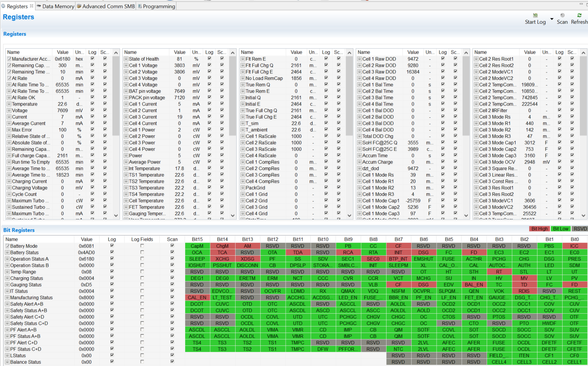Viewport: 588px width, 366px height.
Task: Click the down arrow in State of Health table
Action: (233, 215)
